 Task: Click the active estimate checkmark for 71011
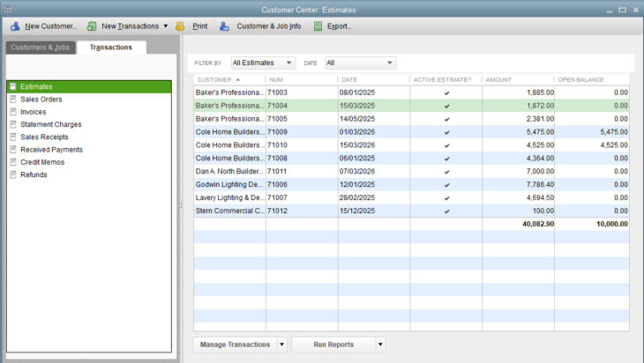coord(447,172)
